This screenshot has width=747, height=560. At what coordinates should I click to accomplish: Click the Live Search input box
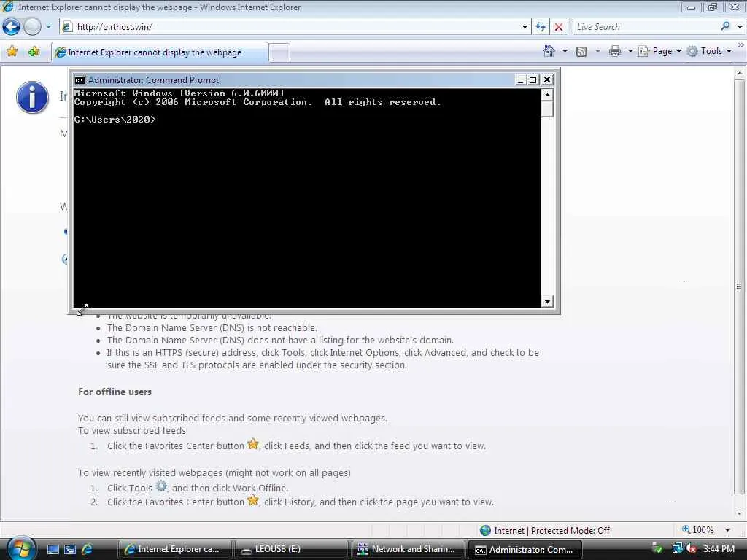click(x=645, y=27)
